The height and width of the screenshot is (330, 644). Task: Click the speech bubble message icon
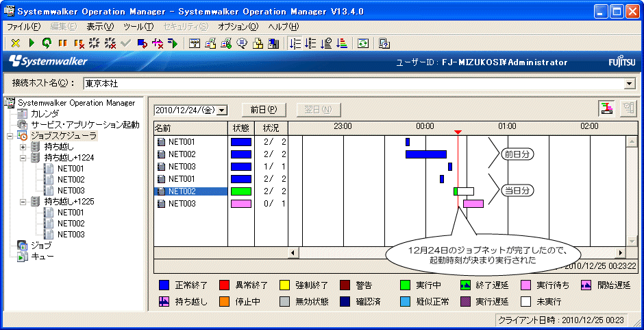pos(241,43)
